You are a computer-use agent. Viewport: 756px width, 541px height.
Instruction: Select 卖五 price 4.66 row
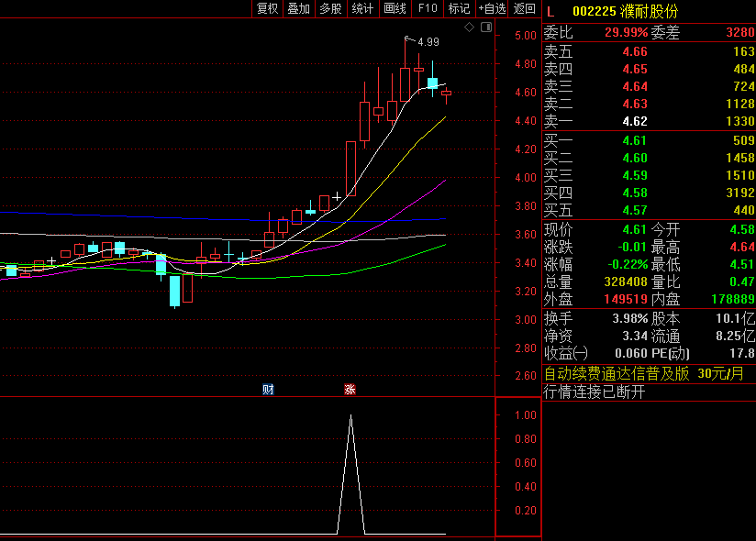point(649,51)
